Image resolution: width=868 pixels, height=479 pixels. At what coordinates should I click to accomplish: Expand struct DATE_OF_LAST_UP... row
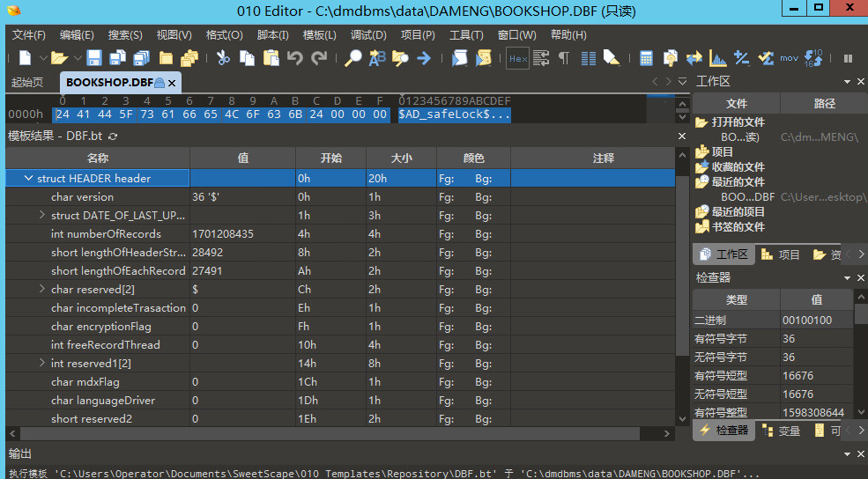click(42, 215)
